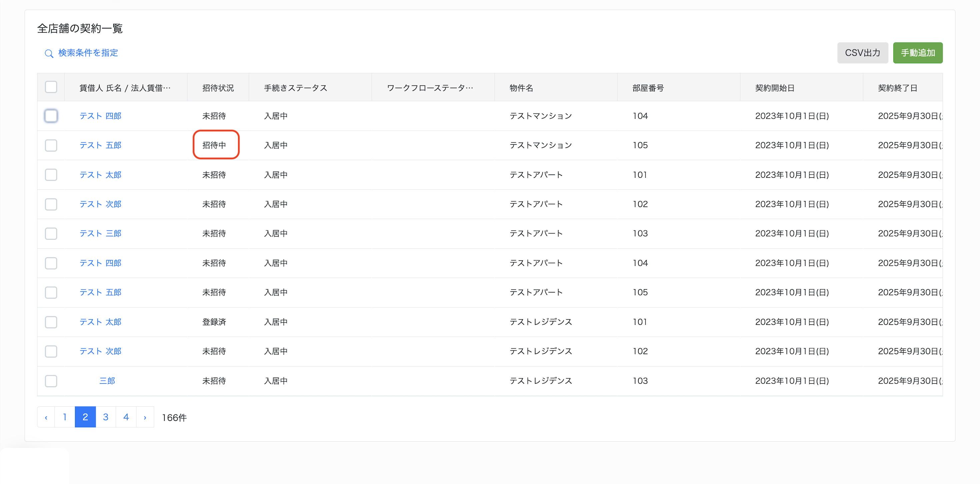Check the row for テストレジデンス room 103
Image resolution: width=980 pixels, height=484 pixels.
[51, 381]
